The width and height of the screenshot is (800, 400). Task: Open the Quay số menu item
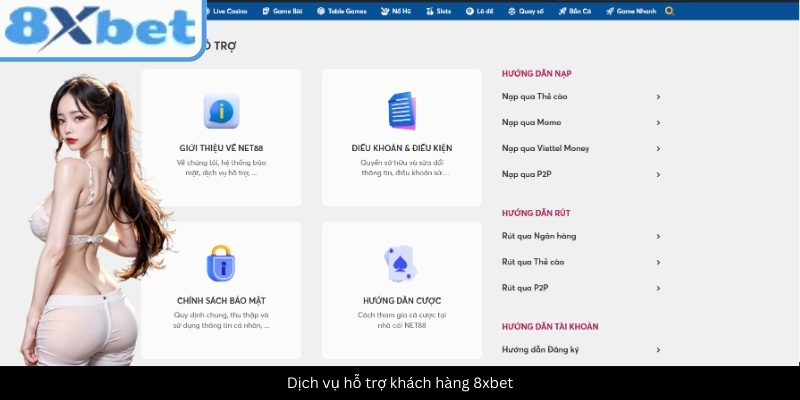coord(526,11)
